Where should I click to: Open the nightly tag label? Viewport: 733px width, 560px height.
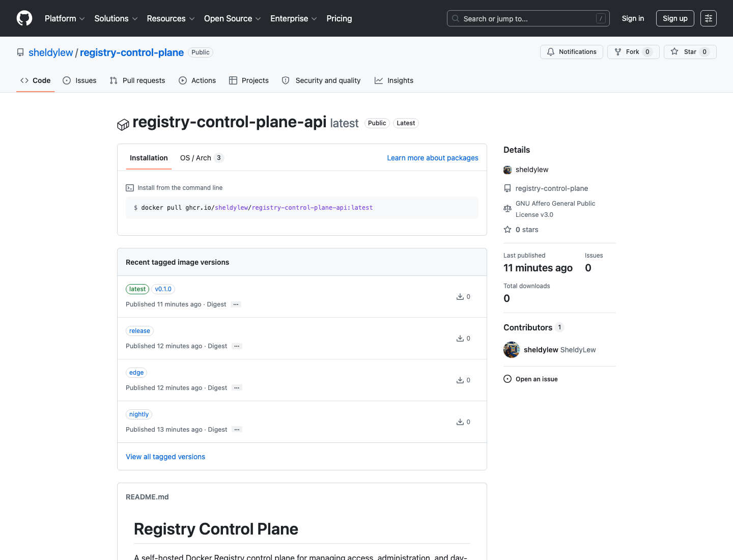139,414
